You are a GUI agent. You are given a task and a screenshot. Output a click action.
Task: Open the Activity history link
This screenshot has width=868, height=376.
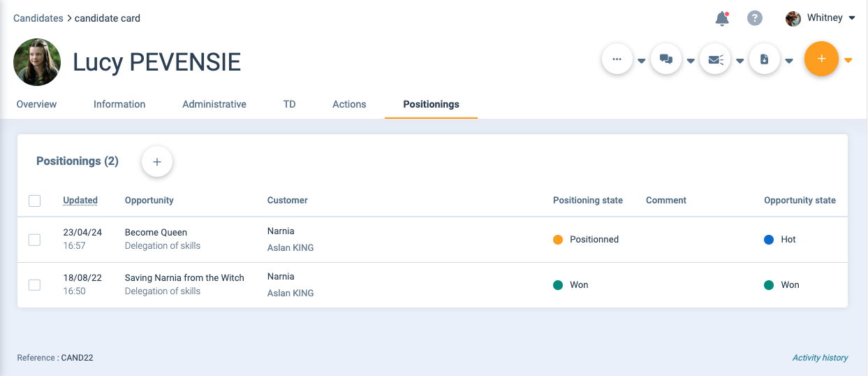point(820,358)
